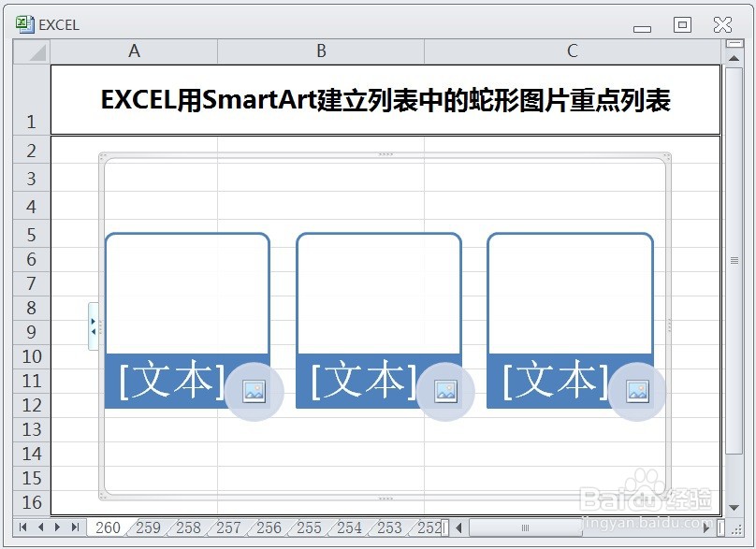Click the picture placeholder icon in first SmartArt box
756x549 pixels.
(x=254, y=391)
